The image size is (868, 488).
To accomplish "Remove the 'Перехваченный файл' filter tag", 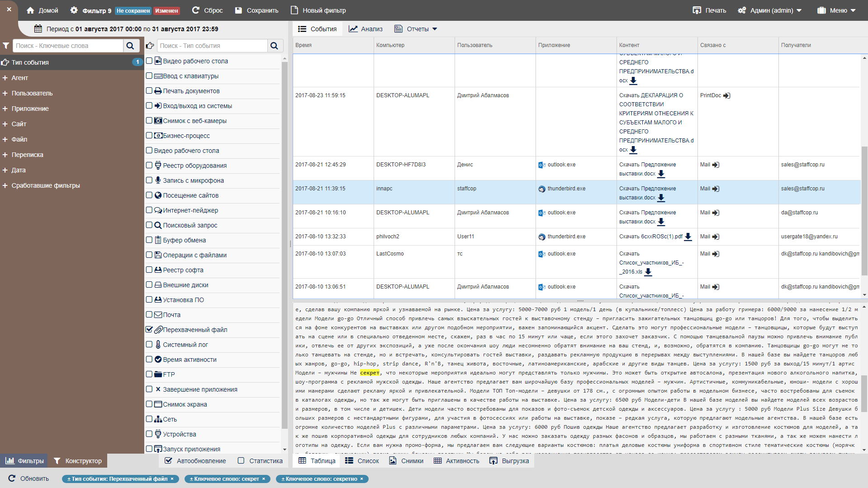I will tap(172, 479).
